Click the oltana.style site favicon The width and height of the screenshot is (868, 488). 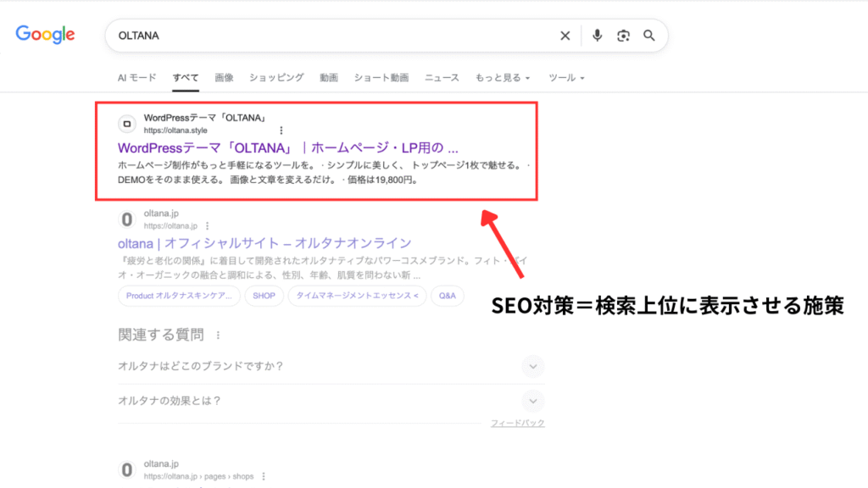[x=127, y=124]
